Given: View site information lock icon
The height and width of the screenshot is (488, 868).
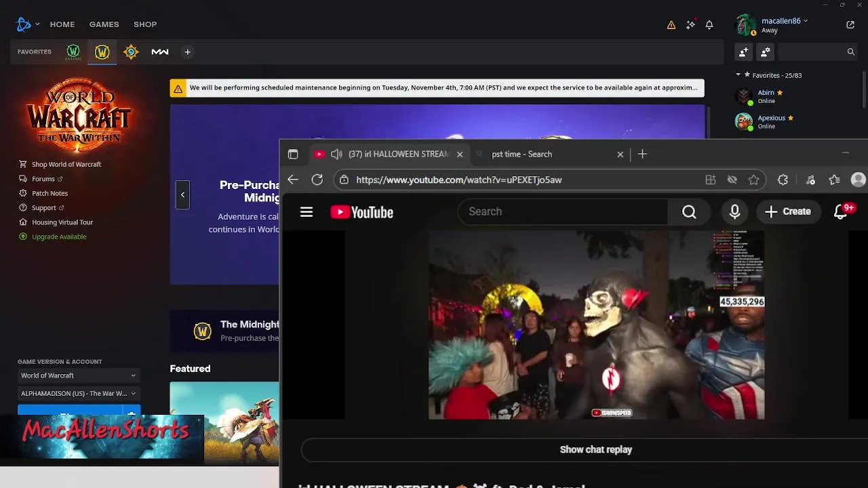Looking at the screenshot, I should [344, 180].
